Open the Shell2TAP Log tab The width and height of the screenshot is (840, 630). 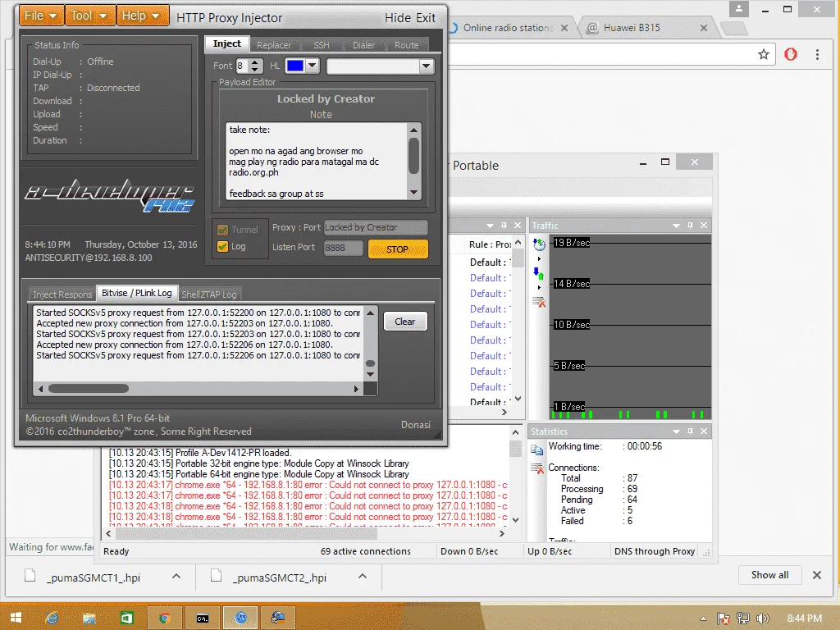[209, 294]
